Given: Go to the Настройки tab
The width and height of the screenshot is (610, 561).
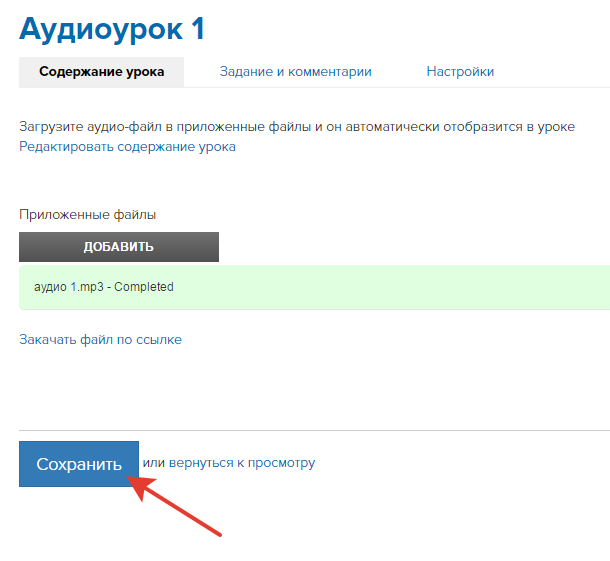Looking at the screenshot, I should pyautogui.click(x=460, y=72).
